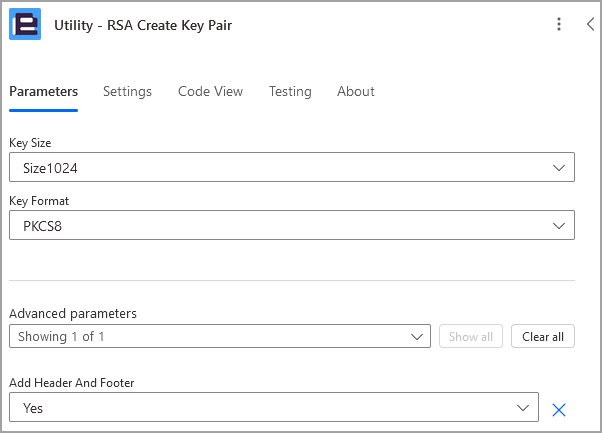Click the Key Size dropdown arrow
The height and width of the screenshot is (433, 602).
pos(559,168)
